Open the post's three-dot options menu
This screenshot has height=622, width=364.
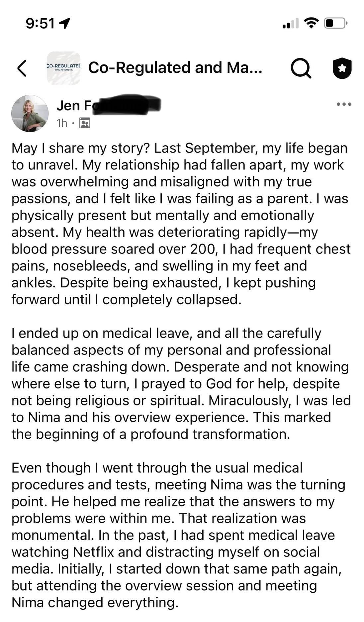tap(344, 104)
